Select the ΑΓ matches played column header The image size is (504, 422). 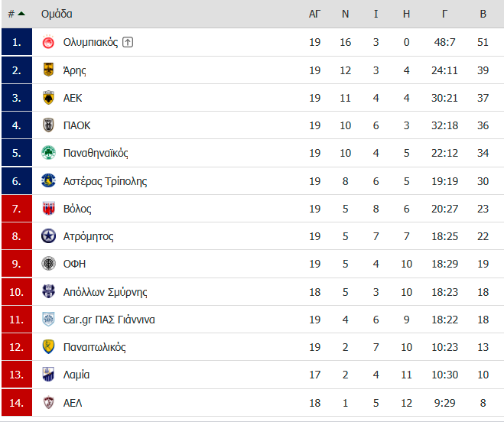pos(314,14)
